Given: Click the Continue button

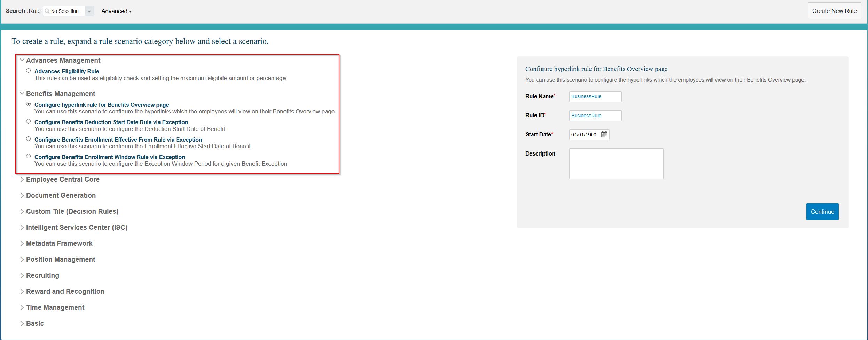Looking at the screenshot, I should (x=822, y=212).
